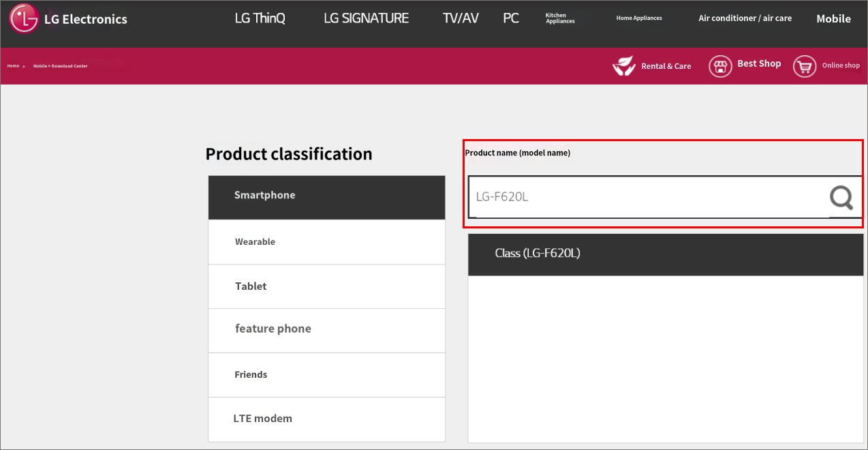Open the Best Shop link

point(759,63)
